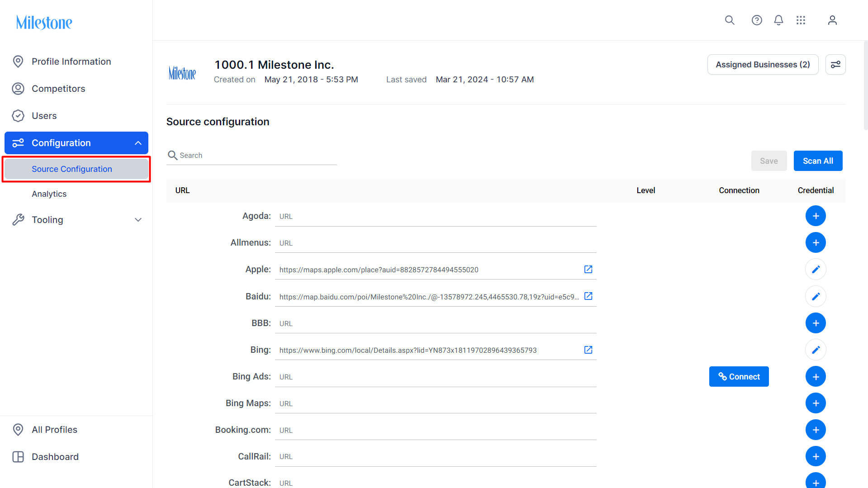Image resolution: width=868 pixels, height=488 pixels.
Task: Edit credential for Apple
Action: (x=816, y=270)
